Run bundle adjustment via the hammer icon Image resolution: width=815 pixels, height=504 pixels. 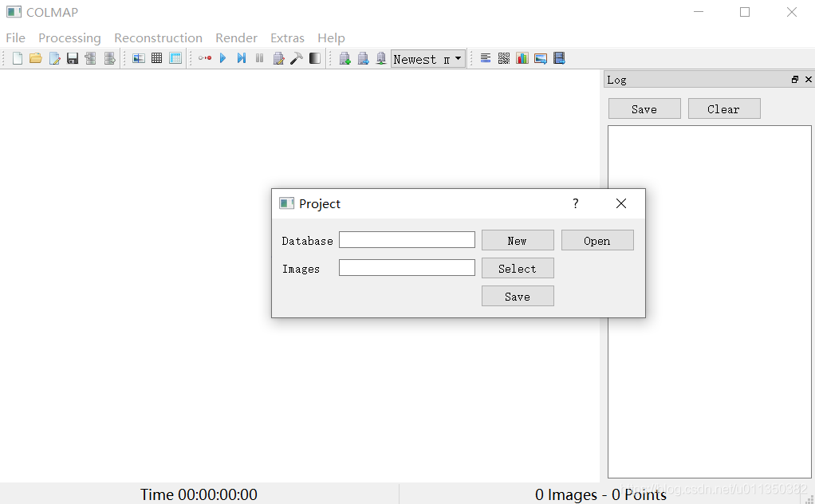(296, 57)
